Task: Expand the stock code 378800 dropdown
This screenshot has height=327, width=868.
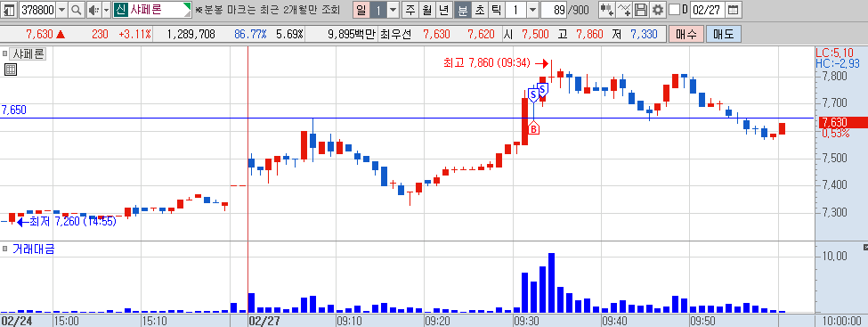Action: [x=61, y=10]
